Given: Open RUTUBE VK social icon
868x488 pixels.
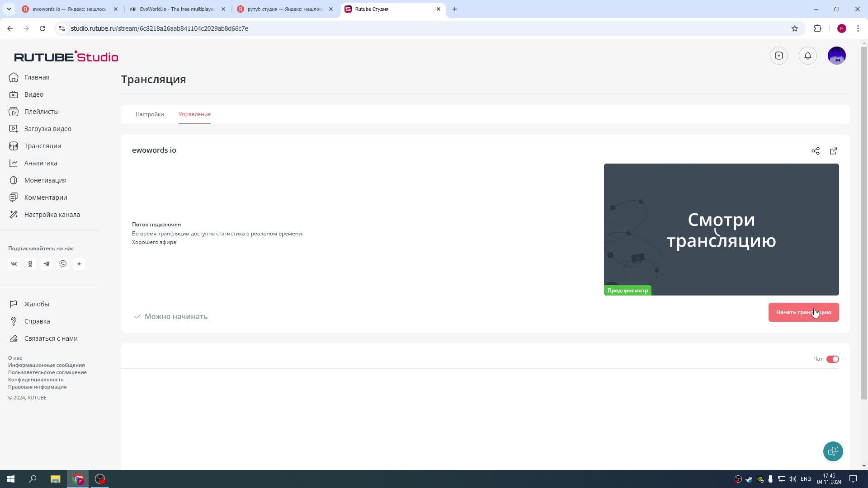Looking at the screenshot, I should (x=14, y=264).
